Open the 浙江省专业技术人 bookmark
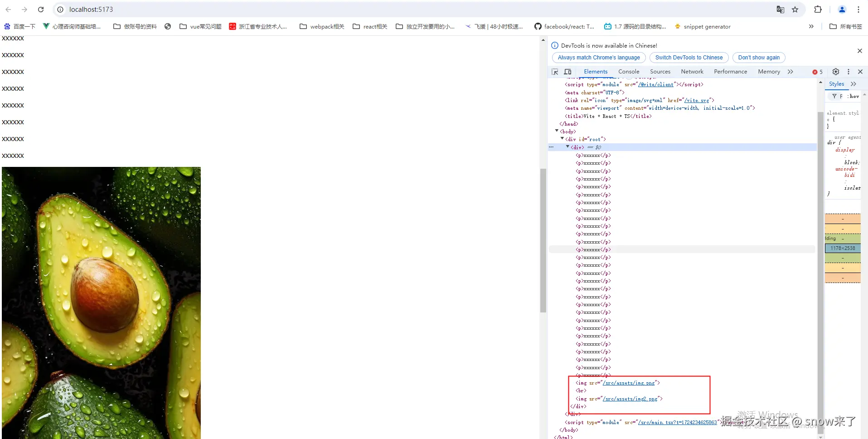The width and height of the screenshot is (868, 439). (x=258, y=27)
